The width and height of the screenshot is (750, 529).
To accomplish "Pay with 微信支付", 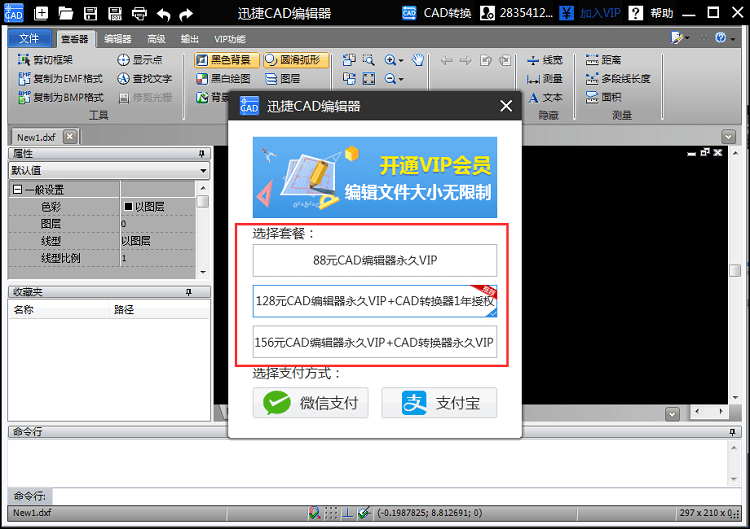I will pos(310,403).
